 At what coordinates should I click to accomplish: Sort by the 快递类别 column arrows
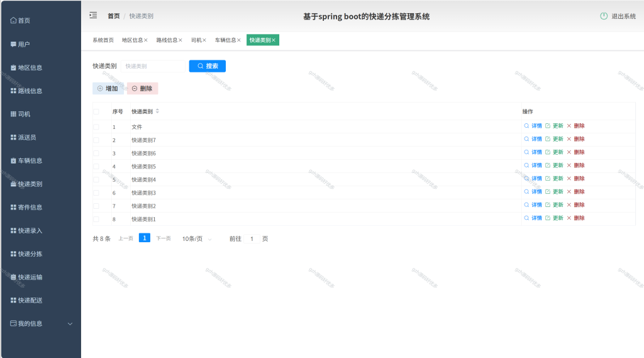pyautogui.click(x=157, y=111)
